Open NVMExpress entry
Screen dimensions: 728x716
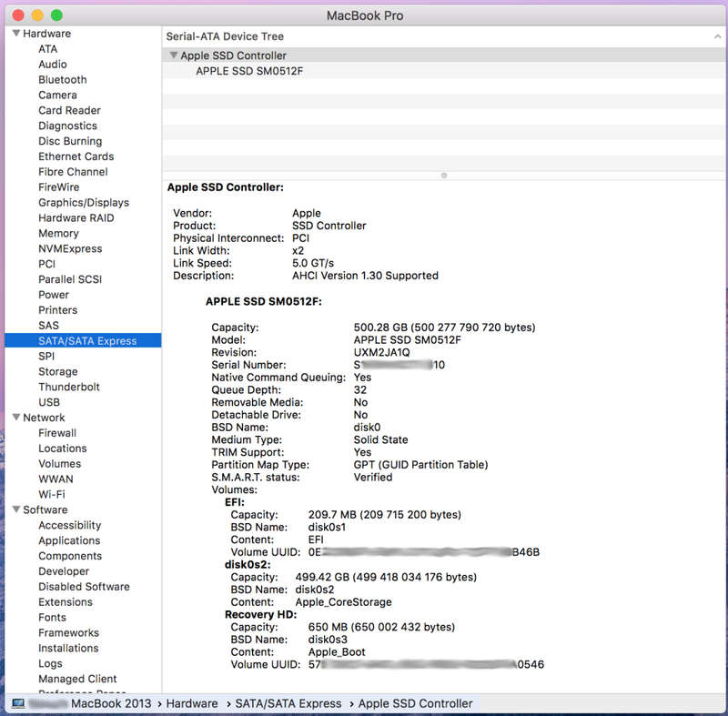(x=70, y=248)
